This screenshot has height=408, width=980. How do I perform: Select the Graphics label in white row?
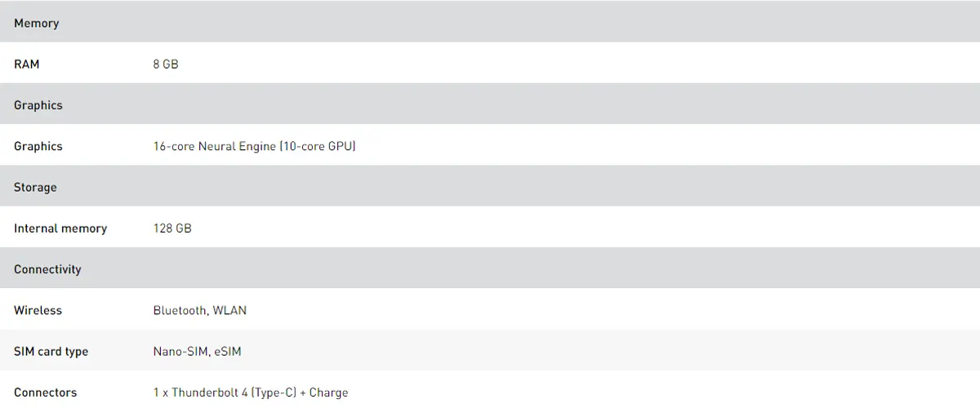pyautogui.click(x=38, y=146)
